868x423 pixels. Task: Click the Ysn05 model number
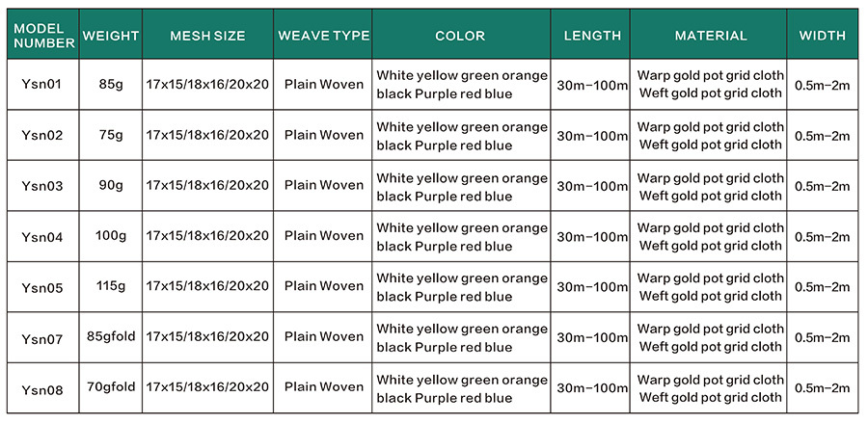point(42,288)
